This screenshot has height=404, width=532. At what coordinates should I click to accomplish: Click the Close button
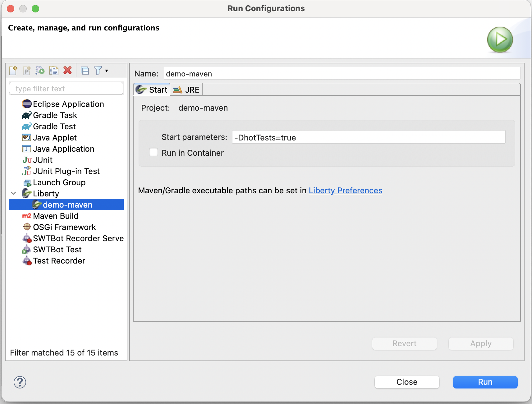407,382
